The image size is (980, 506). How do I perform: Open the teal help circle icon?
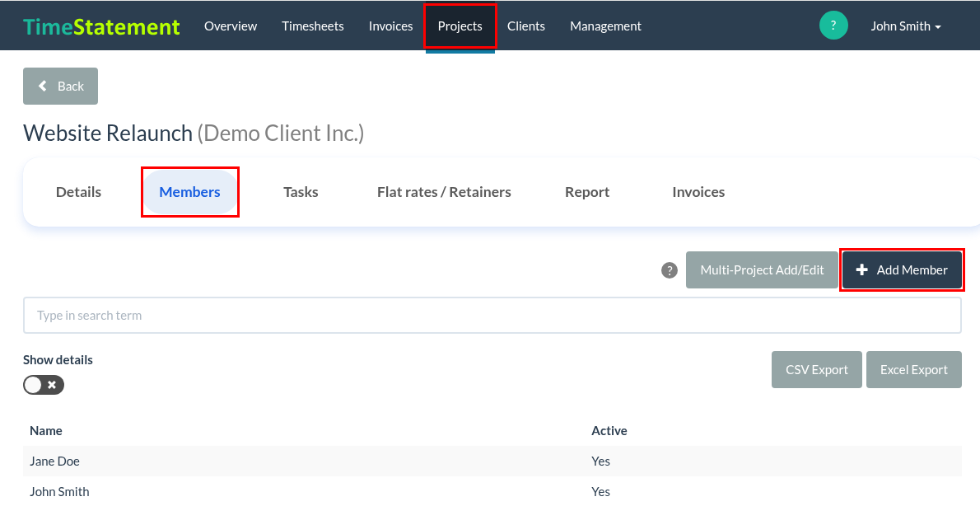click(x=833, y=26)
